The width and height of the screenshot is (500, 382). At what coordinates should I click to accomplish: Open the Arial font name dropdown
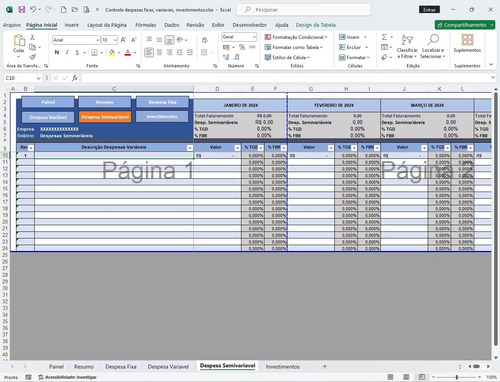(98, 40)
